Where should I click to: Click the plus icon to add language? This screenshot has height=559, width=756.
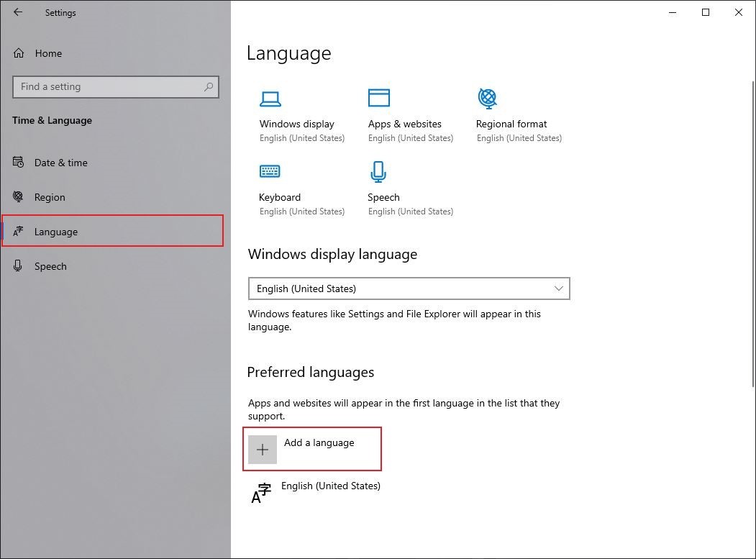click(x=263, y=450)
